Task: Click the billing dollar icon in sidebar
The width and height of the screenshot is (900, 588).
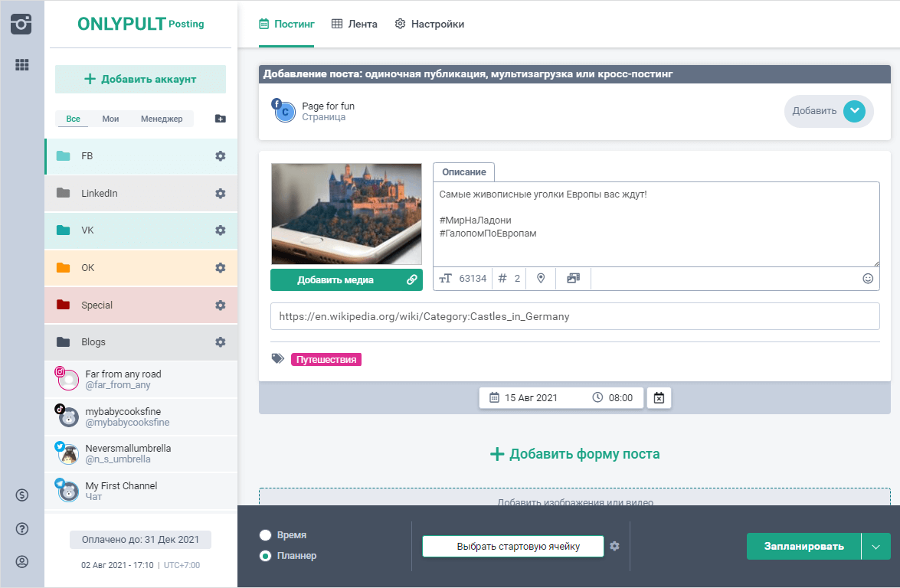Action: (22, 495)
